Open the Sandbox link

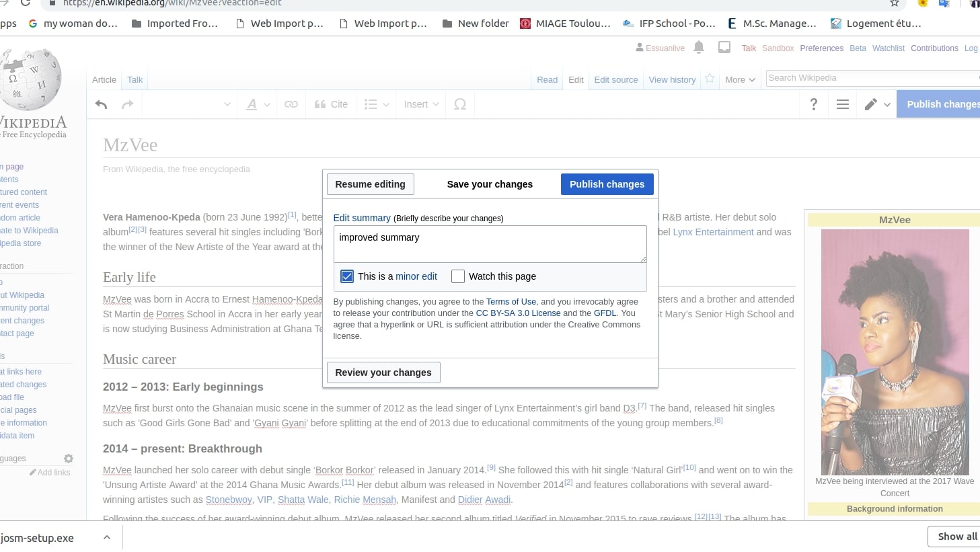[x=778, y=48]
